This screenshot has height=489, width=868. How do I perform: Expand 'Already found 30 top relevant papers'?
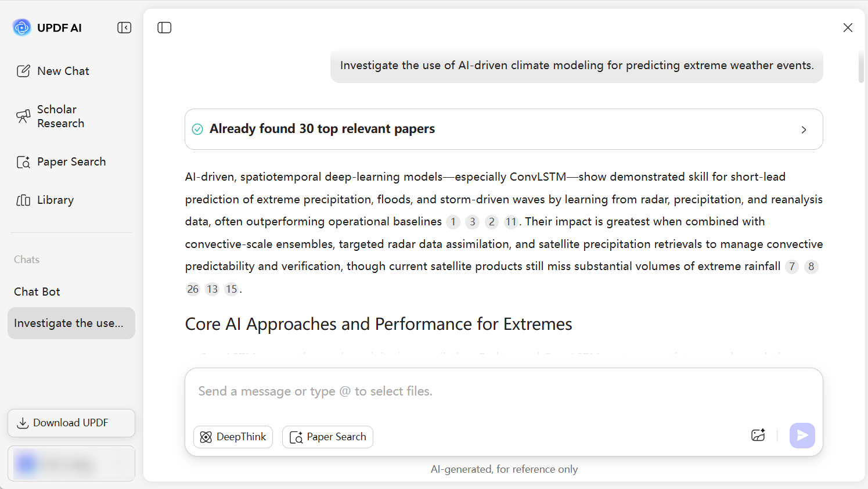[504, 129]
